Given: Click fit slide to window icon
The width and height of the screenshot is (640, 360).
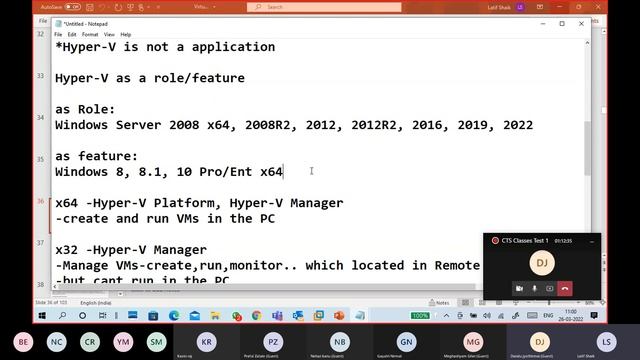Looking at the screenshot, I should pos(602,302).
